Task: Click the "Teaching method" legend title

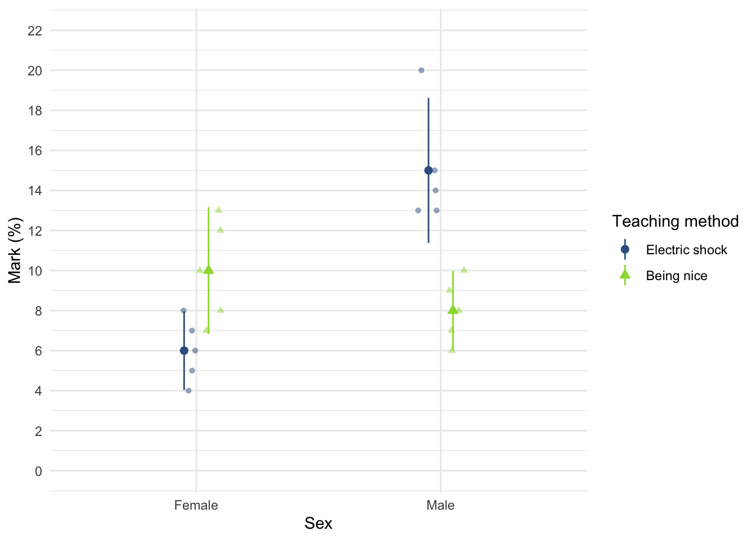Action: click(x=675, y=221)
